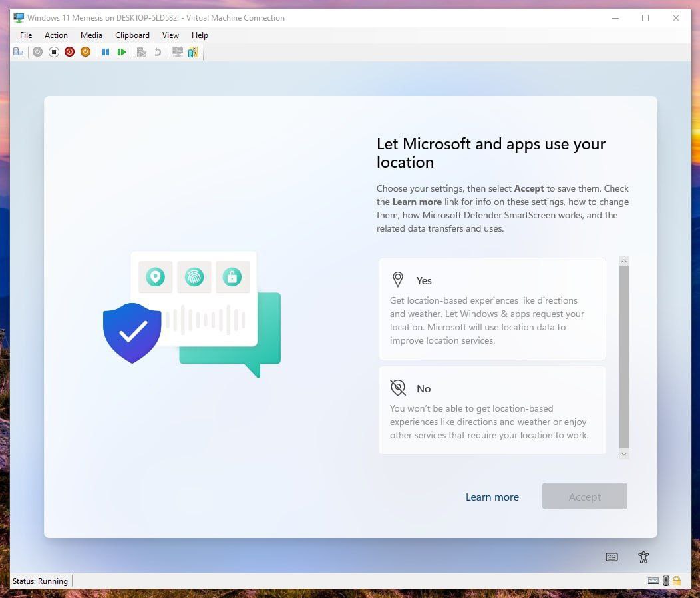Maximize the Virtual Machine Connection window
The width and height of the screenshot is (700, 598).
[645, 18]
